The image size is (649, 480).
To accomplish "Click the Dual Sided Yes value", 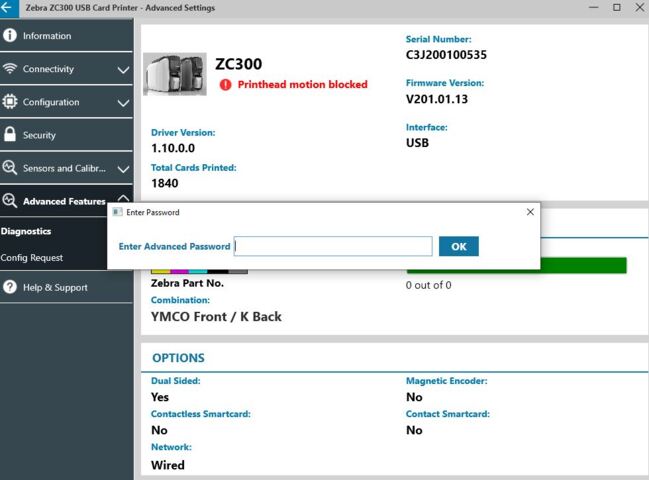I will click(x=160, y=397).
